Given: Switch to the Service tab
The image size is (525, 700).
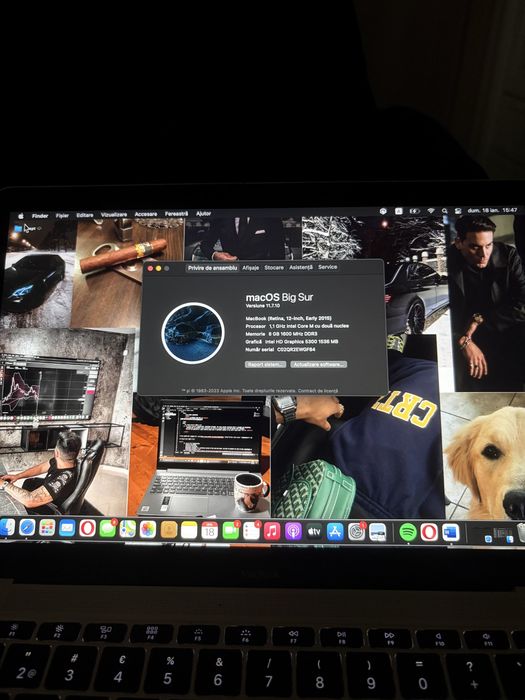Looking at the screenshot, I should pyautogui.click(x=328, y=267).
